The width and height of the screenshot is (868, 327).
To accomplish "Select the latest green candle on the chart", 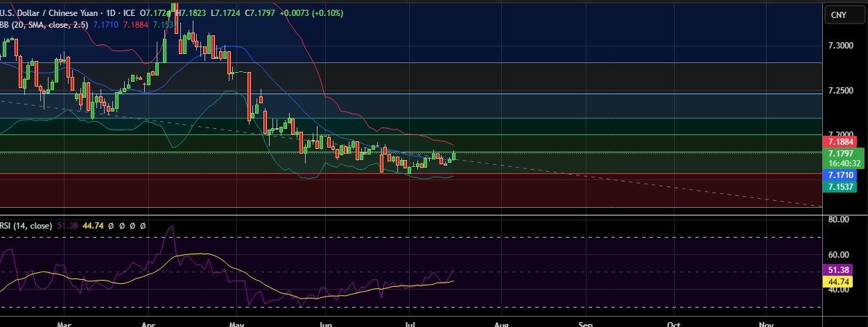I will [x=454, y=156].
